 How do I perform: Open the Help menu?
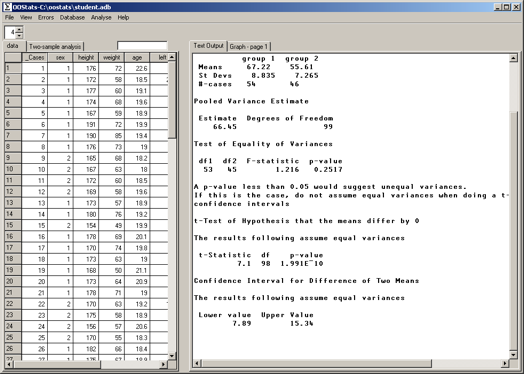(x=123, y=17)
